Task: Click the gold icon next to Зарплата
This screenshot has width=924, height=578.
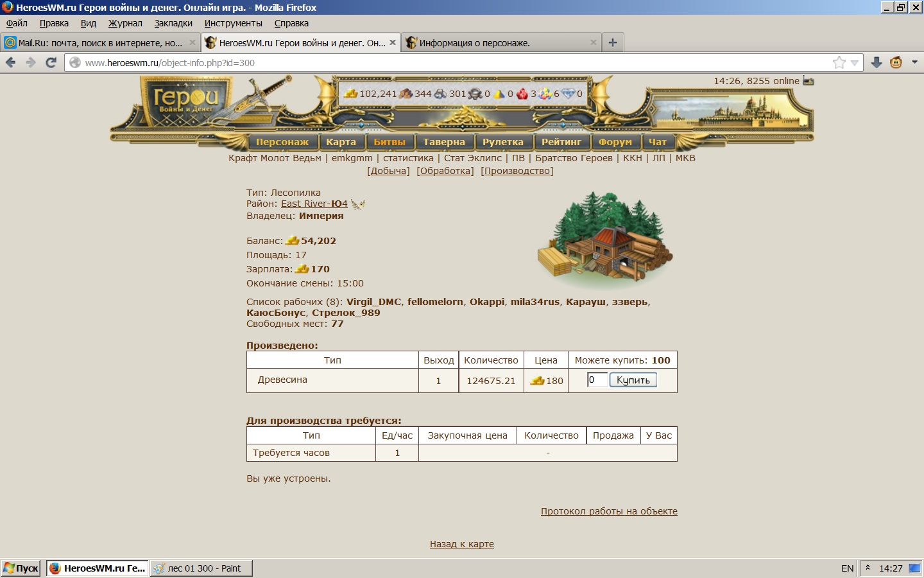Action: tap(302, 268)
